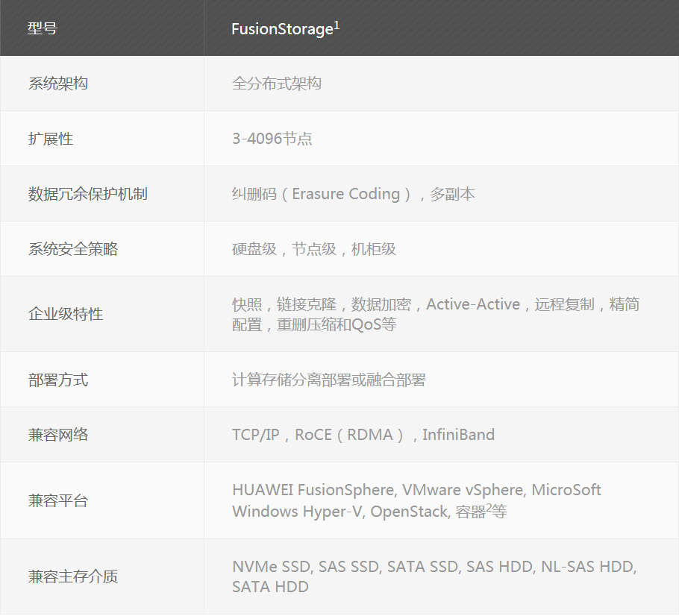679x616 pixels.
Task: Click the 扩展性 row label
Action: 51,139
